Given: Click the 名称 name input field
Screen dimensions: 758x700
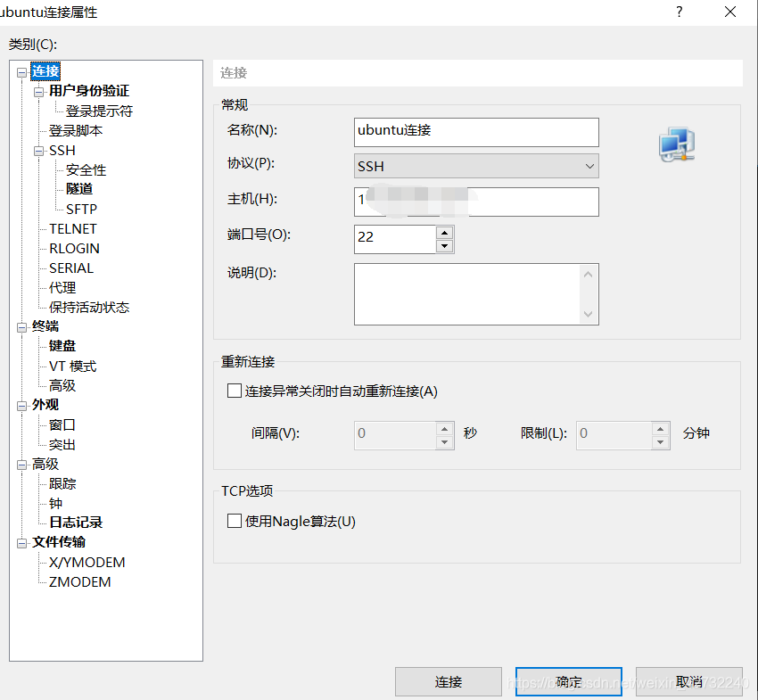Looking at the screenshot, I should (476, 132).
